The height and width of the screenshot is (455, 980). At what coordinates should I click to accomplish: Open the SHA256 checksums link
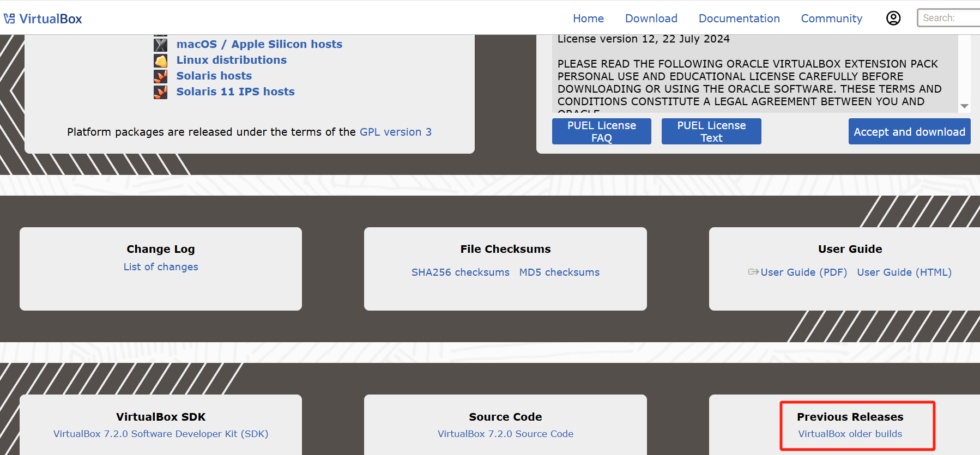461,272
